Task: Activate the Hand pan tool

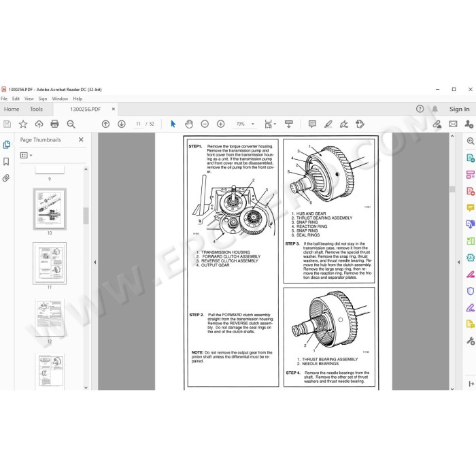Action: 189,124
